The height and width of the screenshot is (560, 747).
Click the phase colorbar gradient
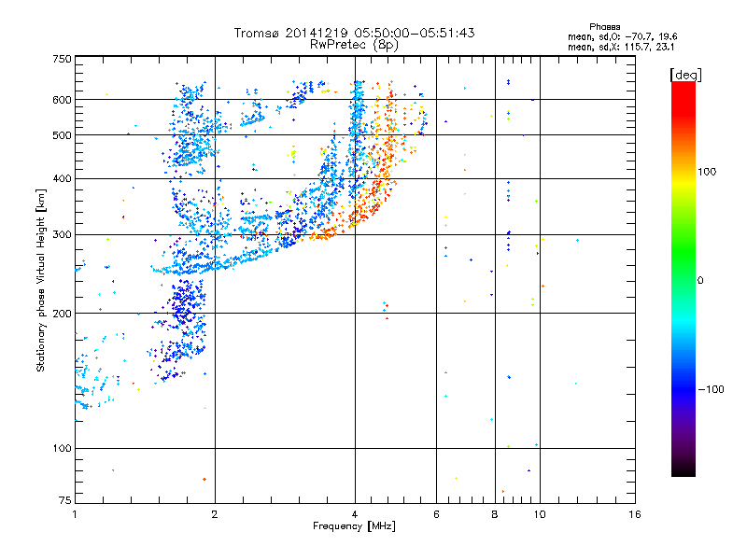684,278
